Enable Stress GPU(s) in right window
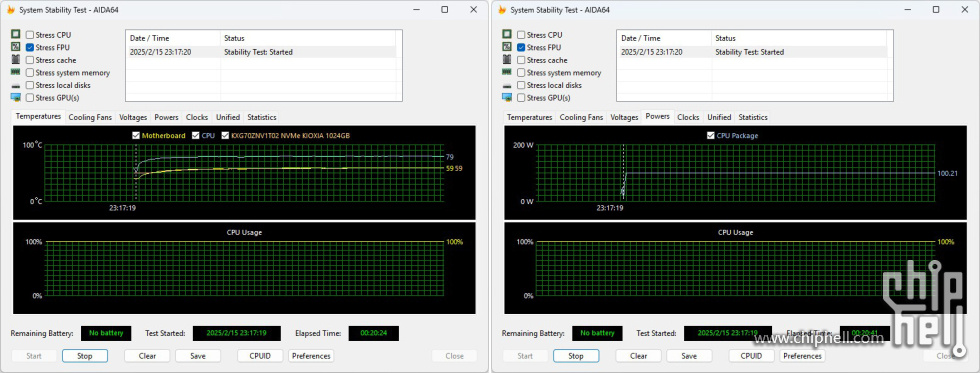This screenshot has height=373, width=980. pyautogui.click(x=521, y=97)
